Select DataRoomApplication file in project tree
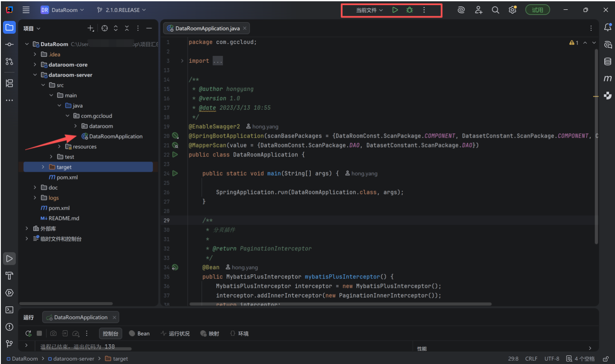The width and height of the screenshot is (615, 364). [x=112, y=136]
